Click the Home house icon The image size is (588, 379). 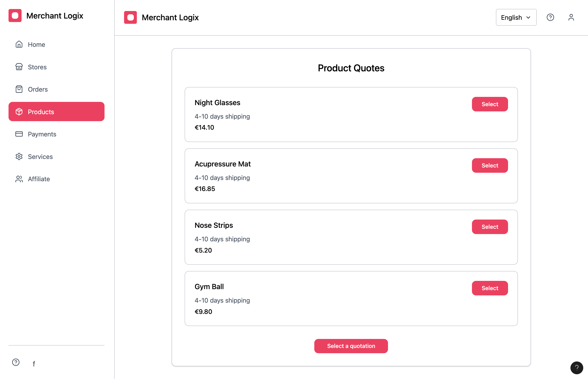click(19, 44)
